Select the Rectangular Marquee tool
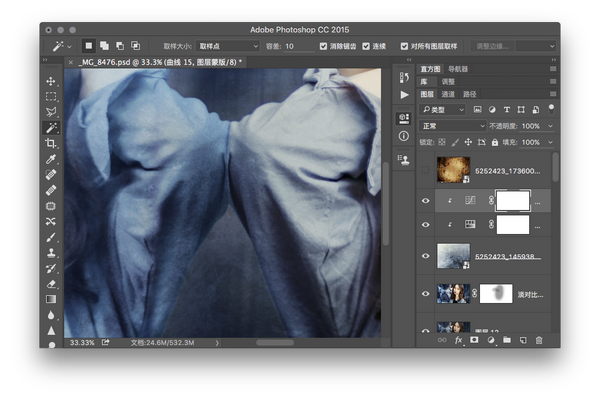The image size is (600, 402). pos(51,96)
